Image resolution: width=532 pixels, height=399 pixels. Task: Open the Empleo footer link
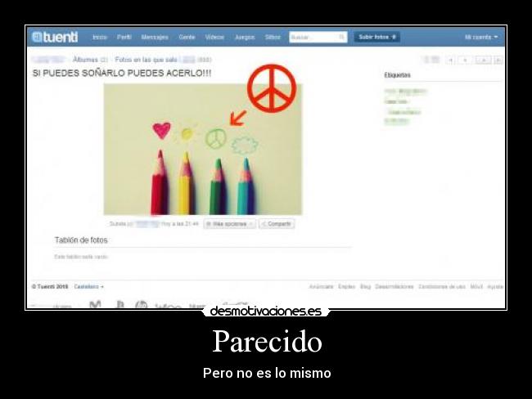click(347, 287)
